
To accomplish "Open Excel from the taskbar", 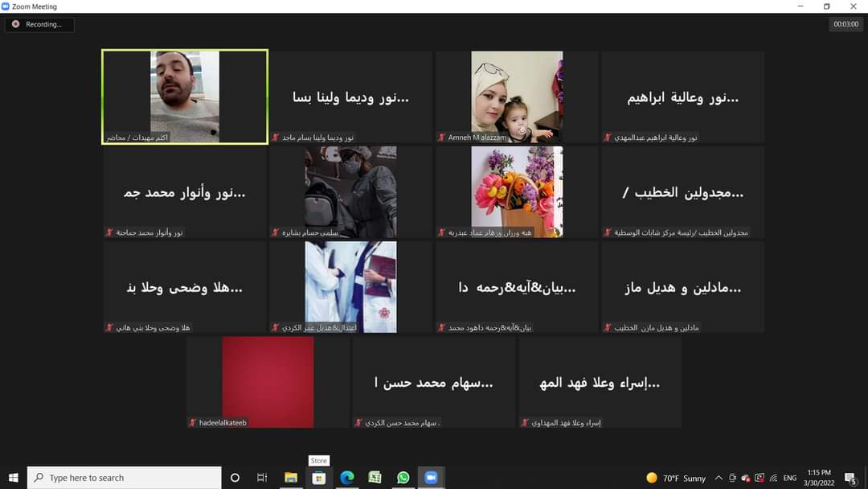I will click(375, 478).
